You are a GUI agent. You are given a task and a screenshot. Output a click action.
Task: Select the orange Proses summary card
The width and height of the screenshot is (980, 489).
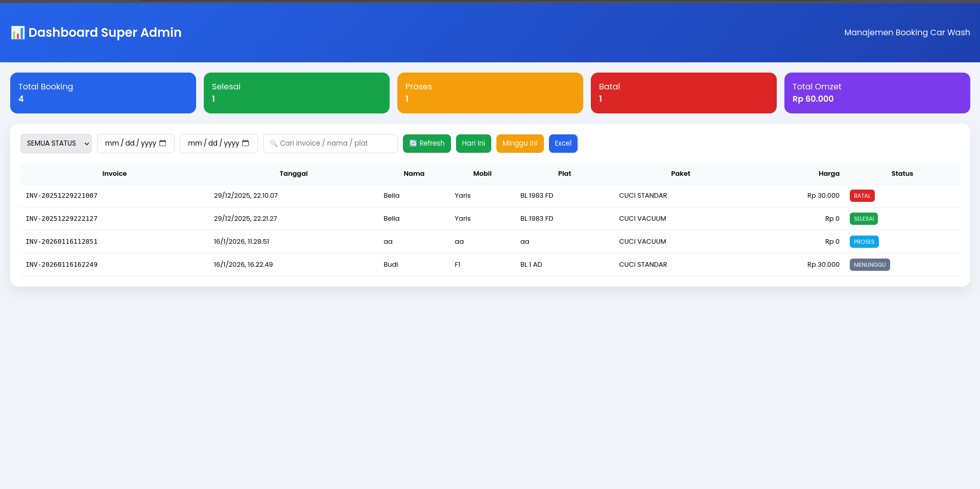[490, 93]
